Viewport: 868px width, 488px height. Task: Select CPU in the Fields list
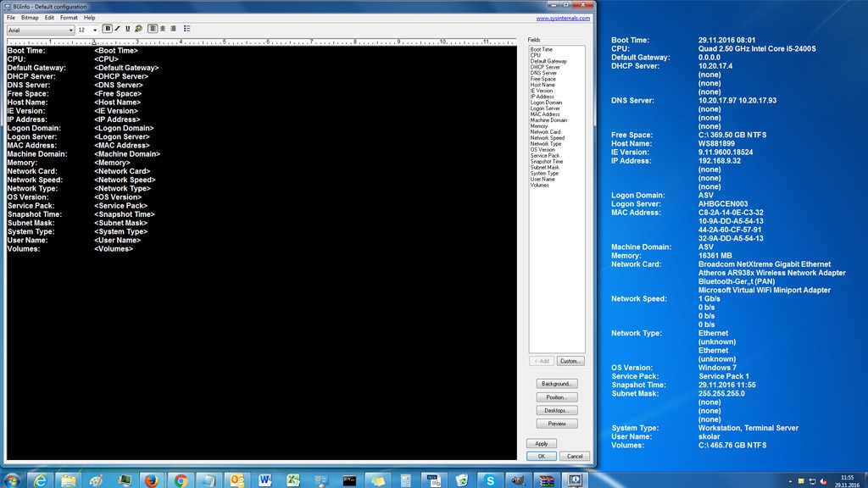pyautogui.click(x=536, y=55)
